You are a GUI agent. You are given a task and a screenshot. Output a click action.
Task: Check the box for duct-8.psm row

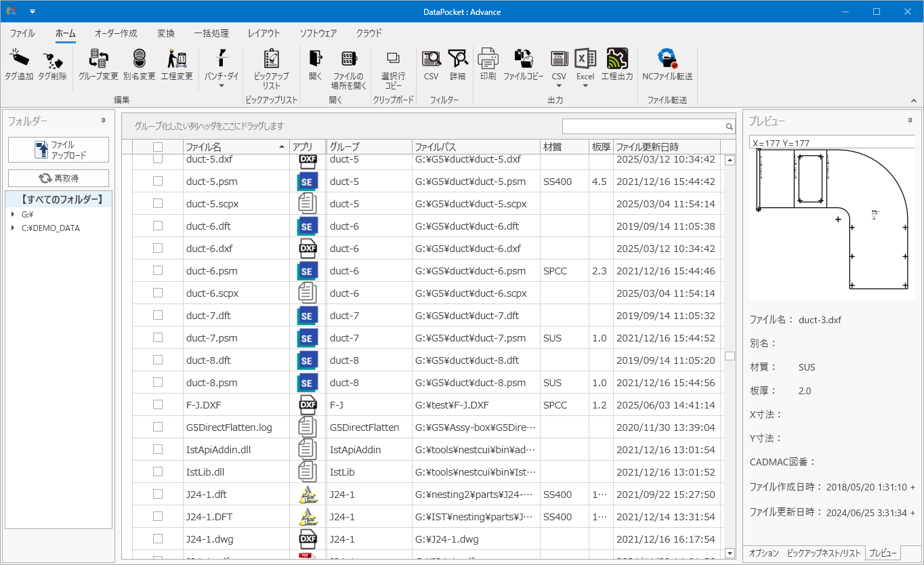(x=158, y=382)
